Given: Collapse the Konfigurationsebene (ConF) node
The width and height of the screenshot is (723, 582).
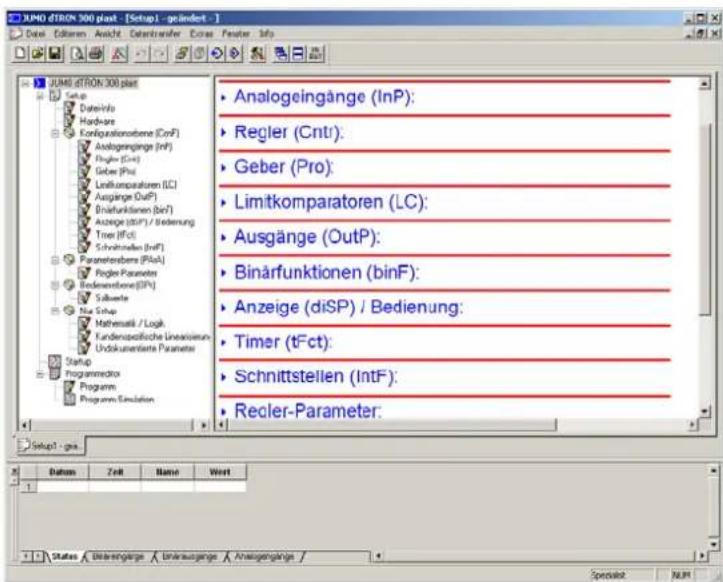Looking at the screenshot, I should [x=55, y=133].
